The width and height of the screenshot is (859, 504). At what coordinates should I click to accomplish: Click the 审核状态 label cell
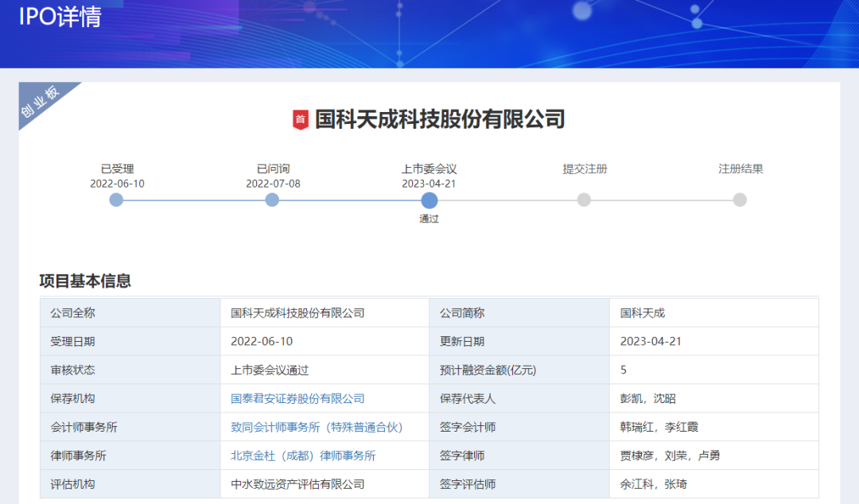(130, 370)
